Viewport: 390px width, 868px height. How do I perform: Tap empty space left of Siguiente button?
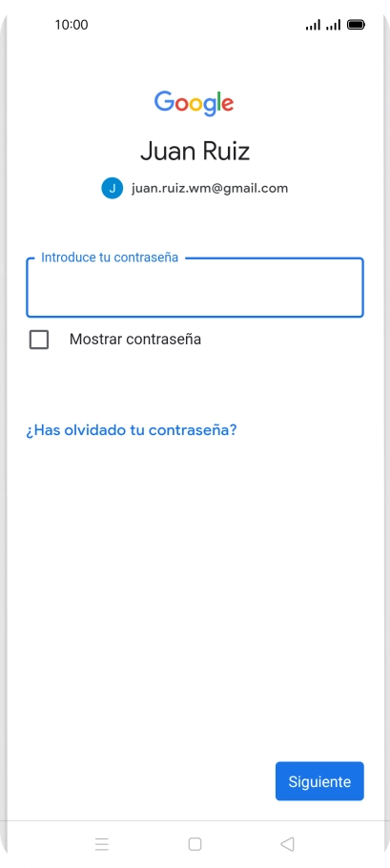tap(144, 781)
